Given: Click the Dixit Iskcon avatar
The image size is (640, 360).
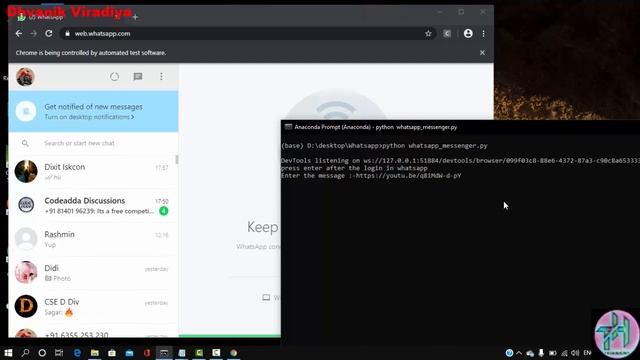Looking at the screenshot, I should pos(26,171).
